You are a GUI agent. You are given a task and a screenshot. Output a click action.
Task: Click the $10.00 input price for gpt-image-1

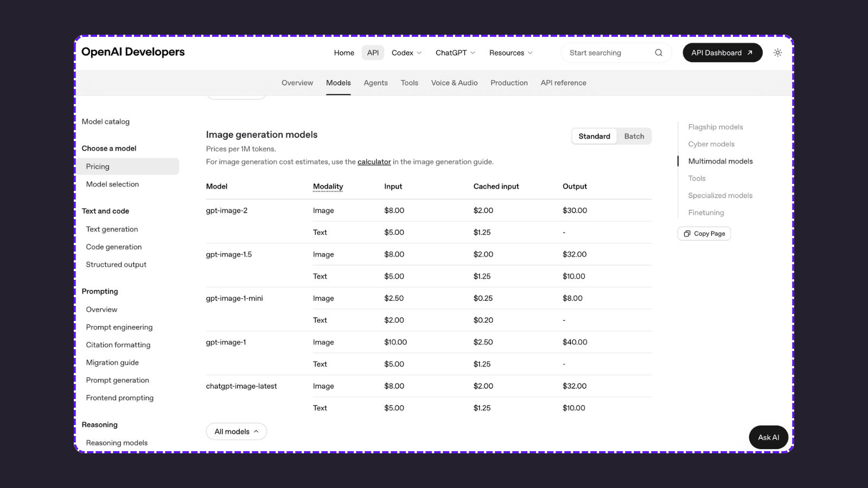point(395,342)
